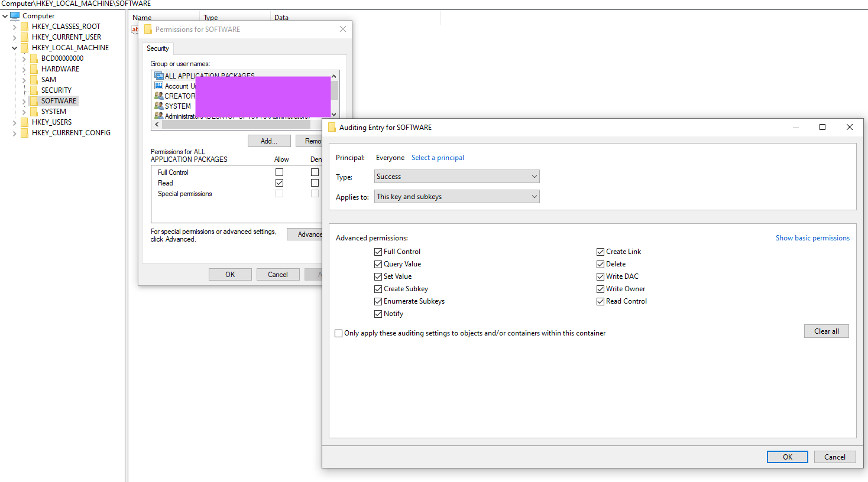The height and width of the screenshot is (482, 868).
Task: Click the Account Unknown entry icon
Action: click(158, 86)
